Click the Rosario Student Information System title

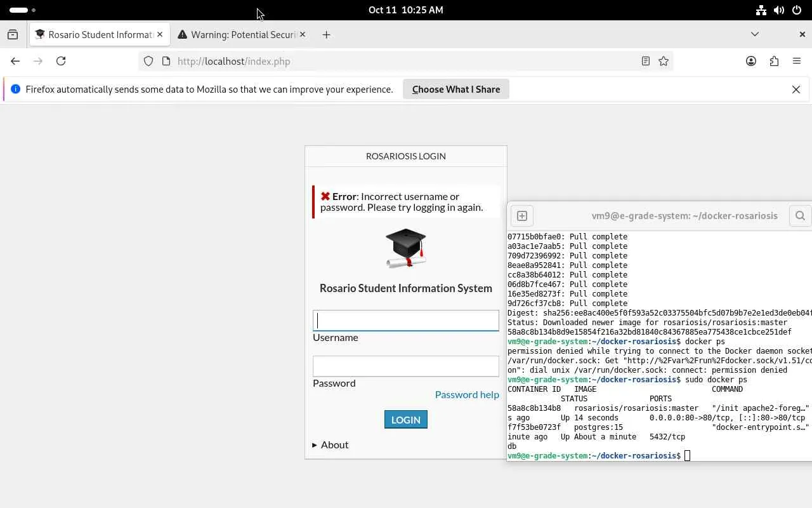406,288
